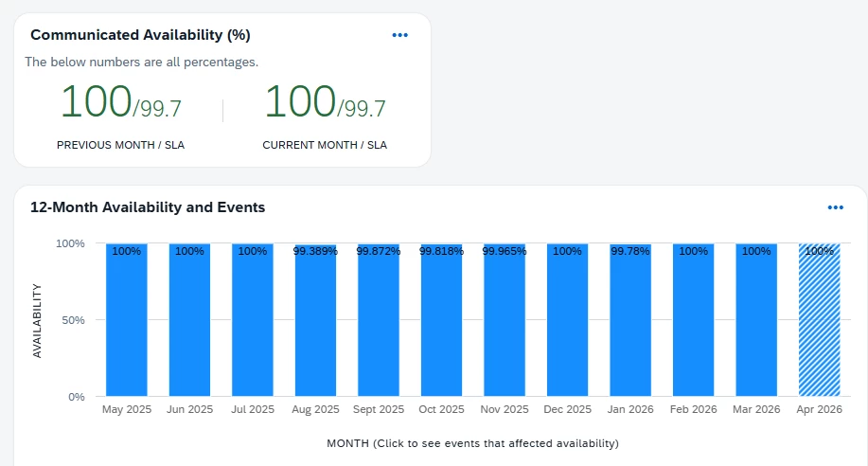Click the Jun 2025 bar in the chart
Screen dimensions: 868x466
tap(189, 322)
